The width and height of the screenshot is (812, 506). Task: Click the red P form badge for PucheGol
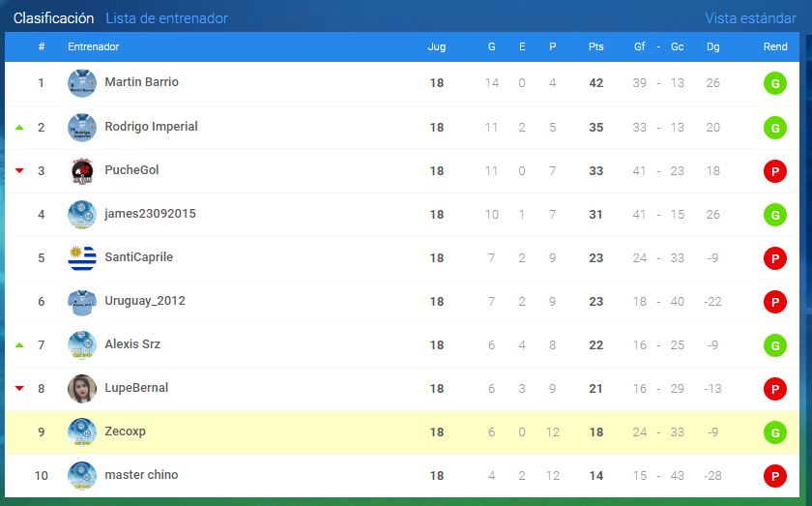(x=774, y=171)
